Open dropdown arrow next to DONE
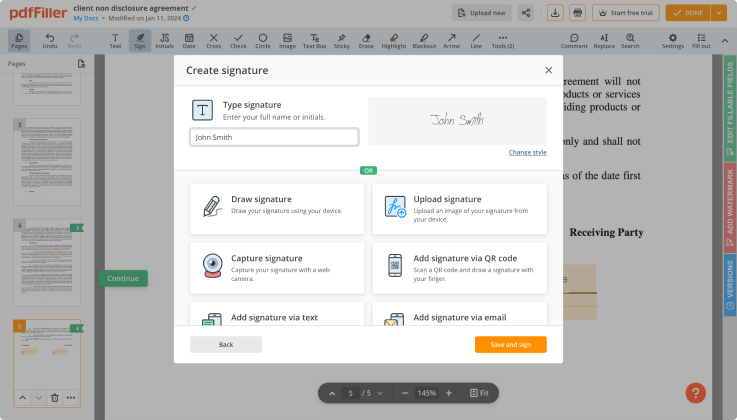Screen dimensions: 737x420 click(x=719, y=13)
